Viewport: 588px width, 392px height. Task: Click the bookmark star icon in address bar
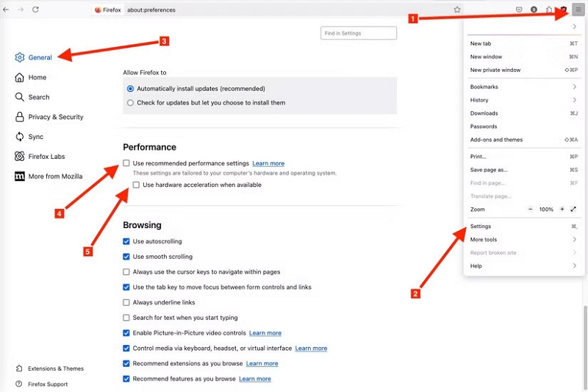point(457,10)
